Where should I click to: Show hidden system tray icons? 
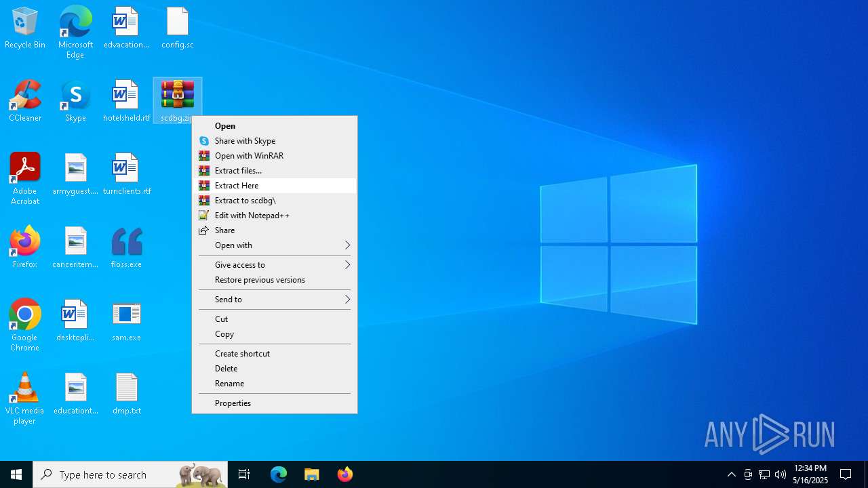731,474
